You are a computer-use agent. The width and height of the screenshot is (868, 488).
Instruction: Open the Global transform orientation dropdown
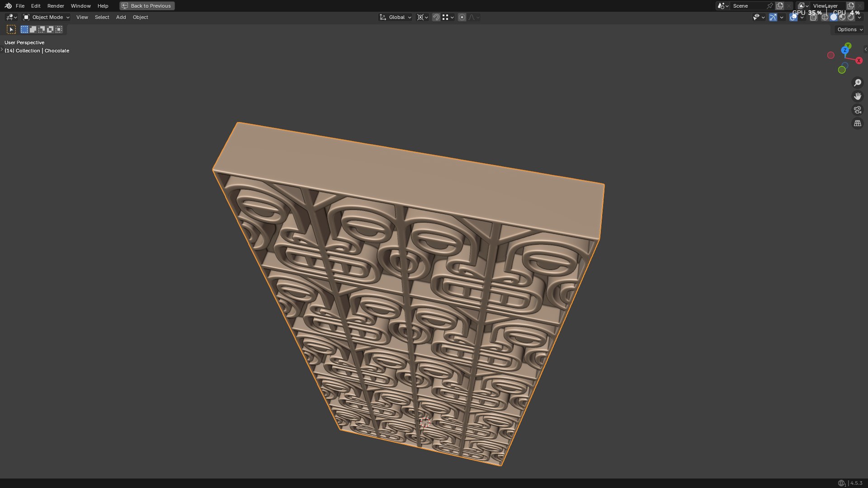pyautogui.click(x=396, y=17)
